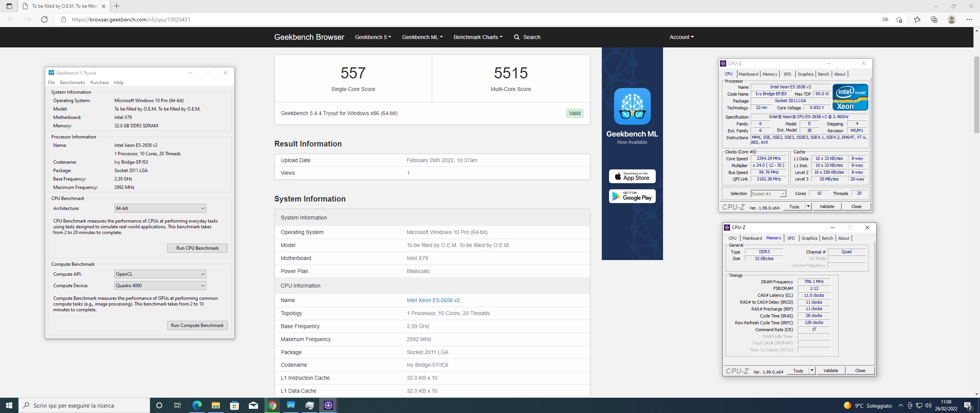The image size is (980, 413).
Task: Click Validate in the top CPU-Z window
Action: click(x=827, y=206)
